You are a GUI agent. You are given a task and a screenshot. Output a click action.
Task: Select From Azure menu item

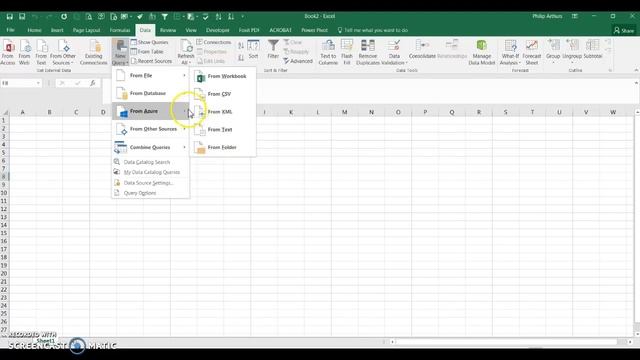(x=151, y=111)
